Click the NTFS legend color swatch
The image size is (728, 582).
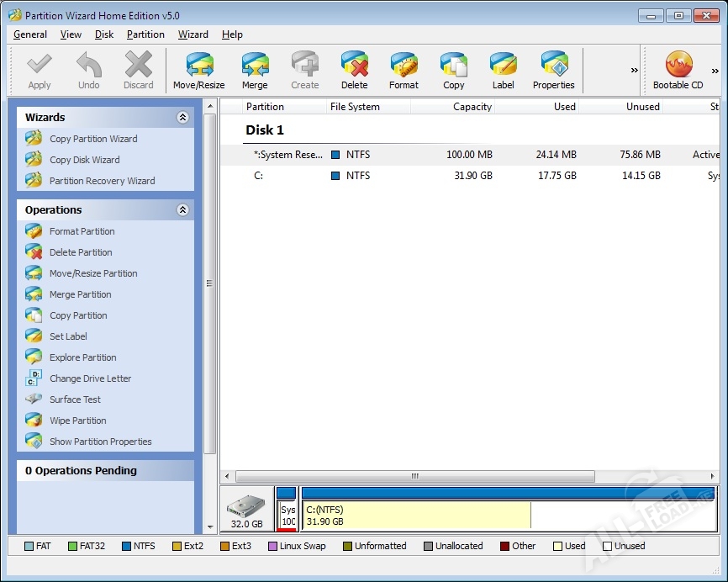[x=126, y=546]
